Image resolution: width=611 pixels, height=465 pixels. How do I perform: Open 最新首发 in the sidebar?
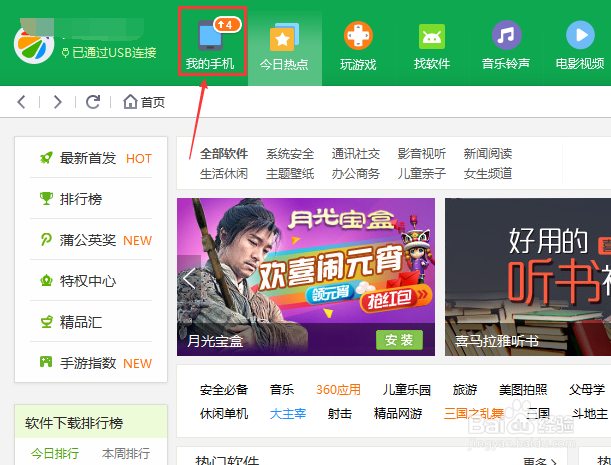coord(88,158)
